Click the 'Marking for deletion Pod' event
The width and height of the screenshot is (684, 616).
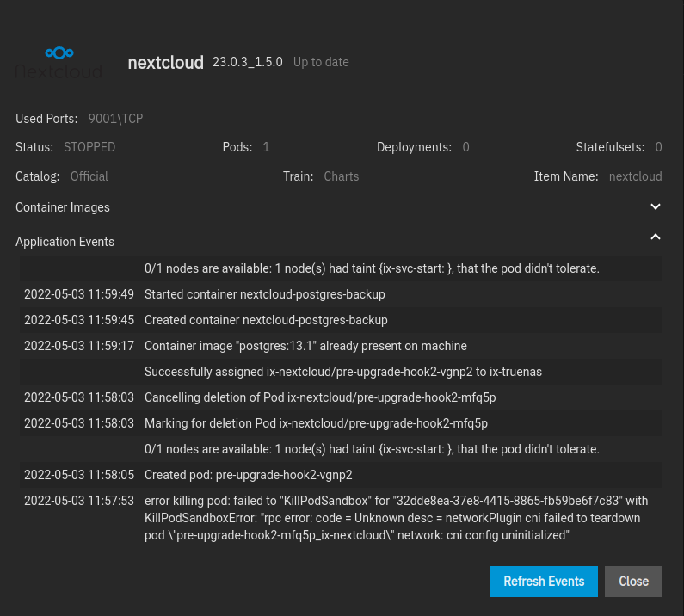[317, 423]
